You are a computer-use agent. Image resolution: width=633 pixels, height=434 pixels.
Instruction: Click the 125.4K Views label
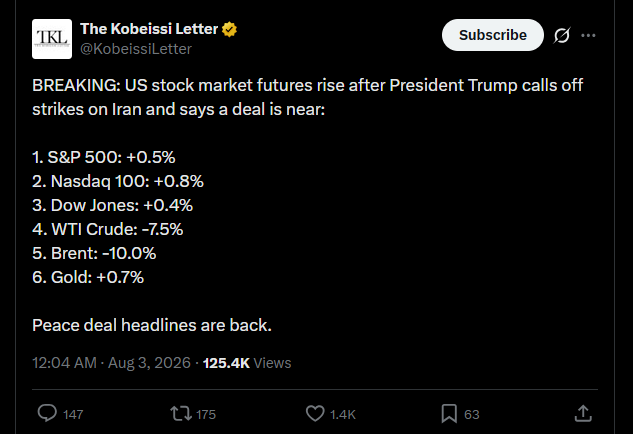point(247,363)
